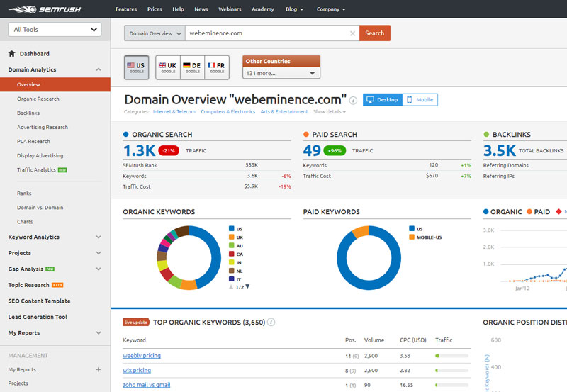The width and height of the screenshot is (567, 392).
Task: Click the Dashboard home icon
Action: [x=12, y=54]
